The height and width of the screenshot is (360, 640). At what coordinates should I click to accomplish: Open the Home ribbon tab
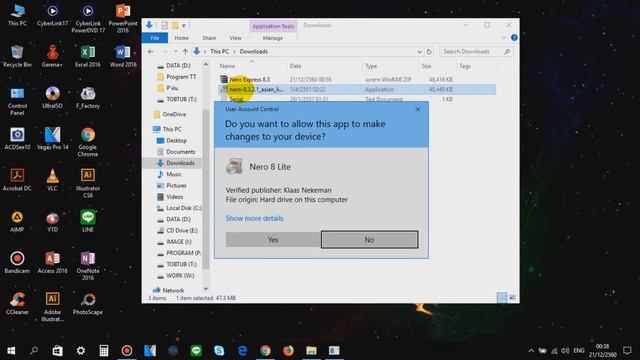[182, 38]
